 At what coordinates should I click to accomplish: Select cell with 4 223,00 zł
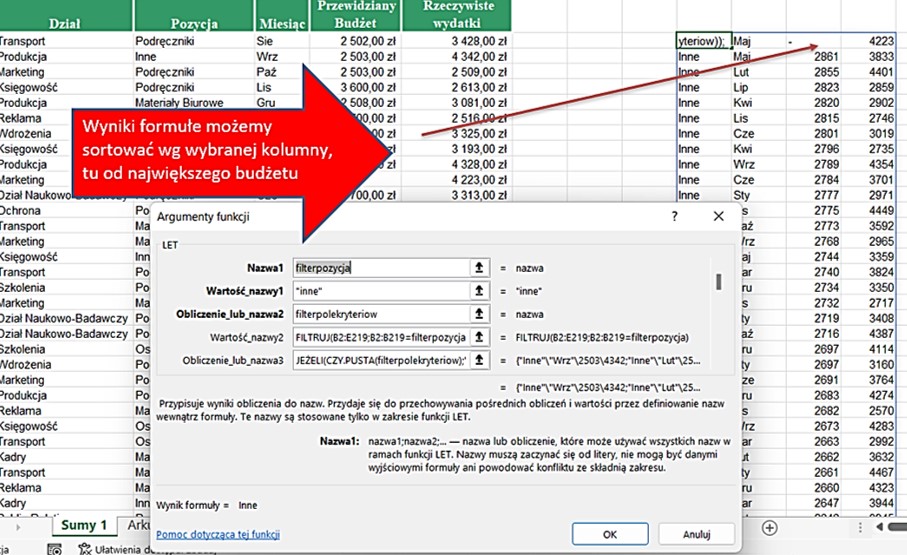[x=456, y=180]
